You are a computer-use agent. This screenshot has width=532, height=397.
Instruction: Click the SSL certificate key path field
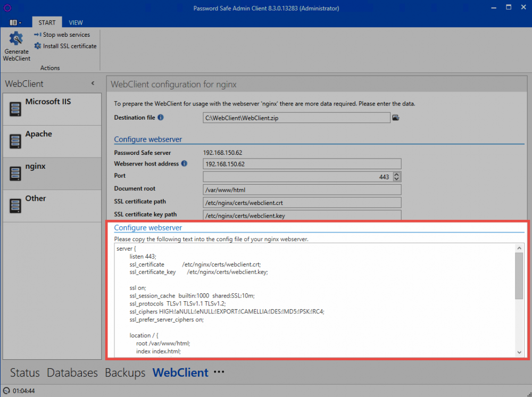(302, 215)
